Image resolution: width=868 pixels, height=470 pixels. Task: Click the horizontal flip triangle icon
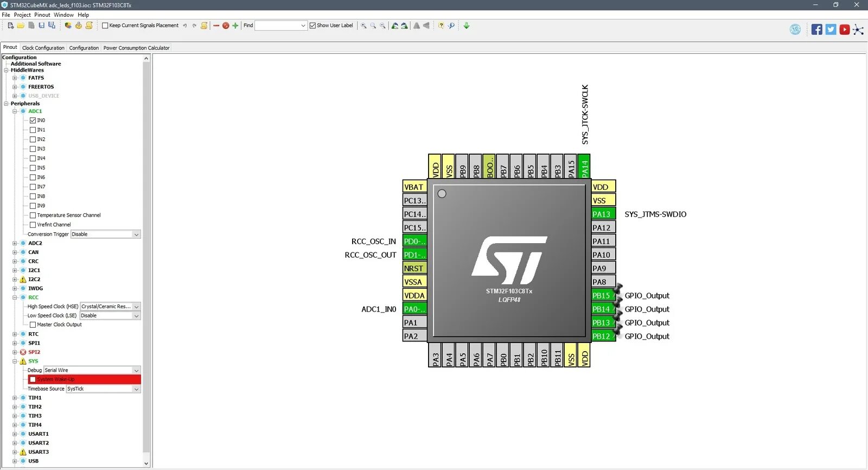click(x=426, y=26)
